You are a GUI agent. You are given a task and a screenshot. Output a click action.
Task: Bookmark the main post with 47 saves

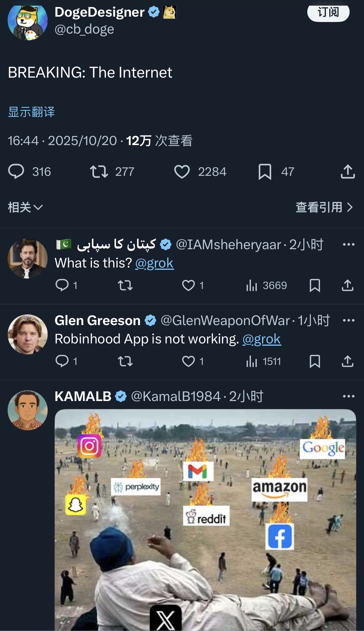pos(265,172)
